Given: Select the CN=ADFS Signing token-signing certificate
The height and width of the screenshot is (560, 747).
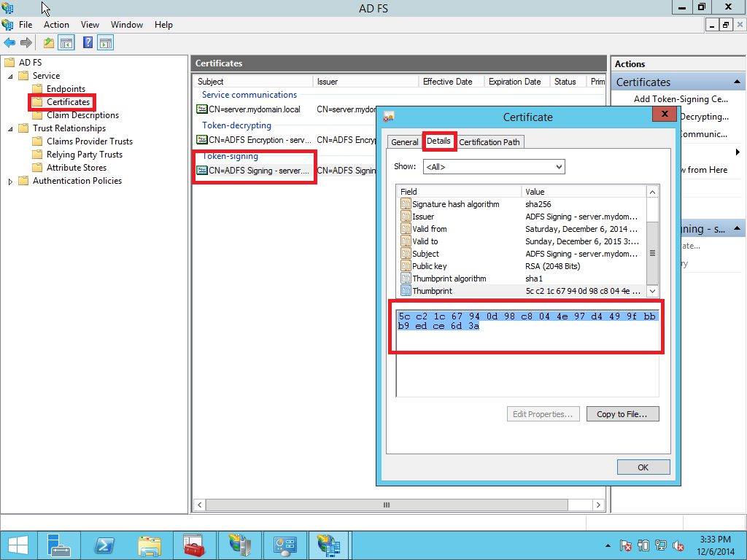Looking at the screenshot, I should click(x=254, y=170).
